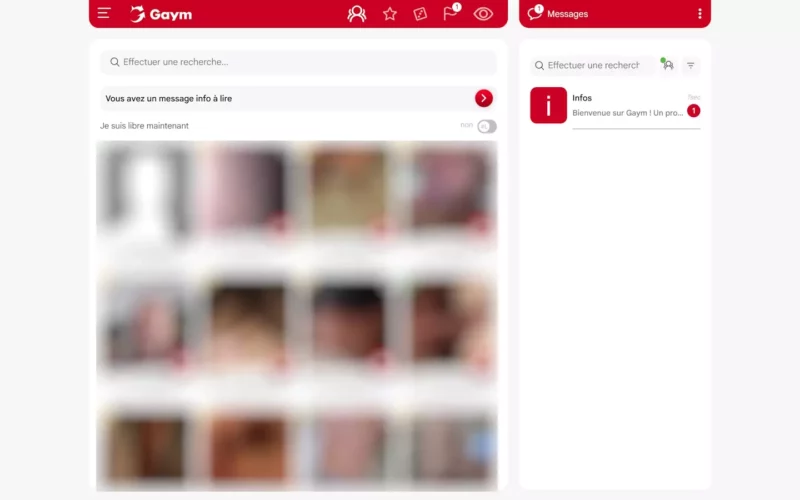Click the search magnifier icon in main search
The width and height of the screenshot is (800, 500).
115,62
